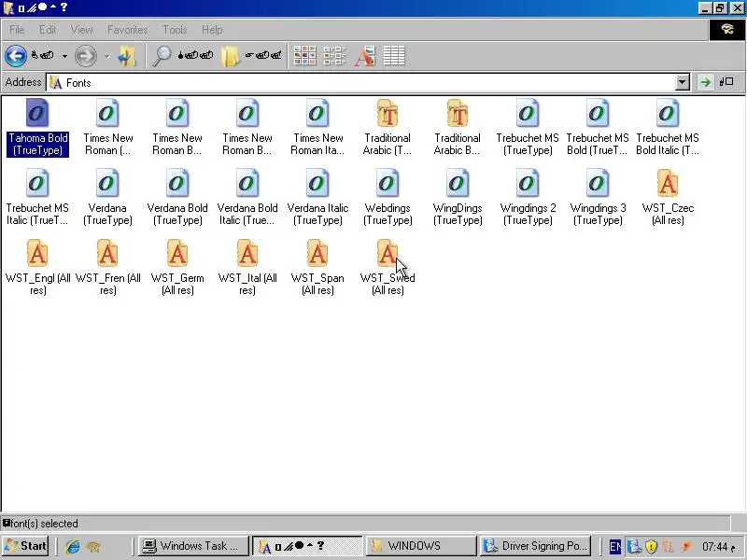
Task: Go up one folder level
Action: pos(127,56)
